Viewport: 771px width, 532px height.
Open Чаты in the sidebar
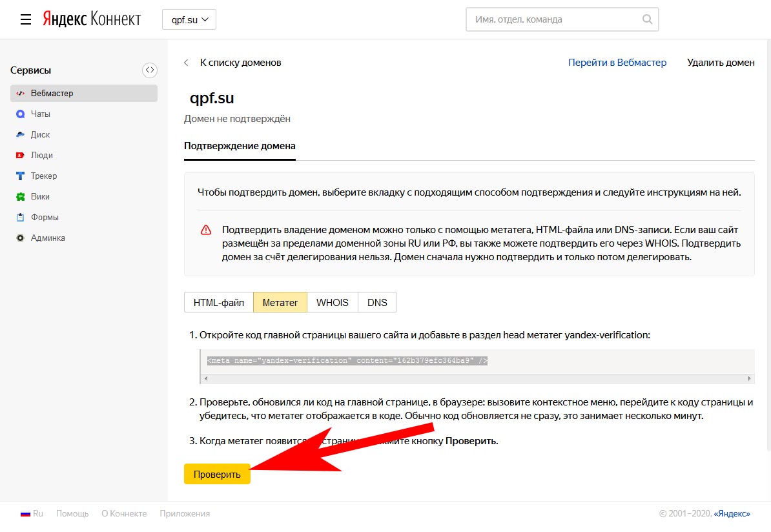point(83,114)
